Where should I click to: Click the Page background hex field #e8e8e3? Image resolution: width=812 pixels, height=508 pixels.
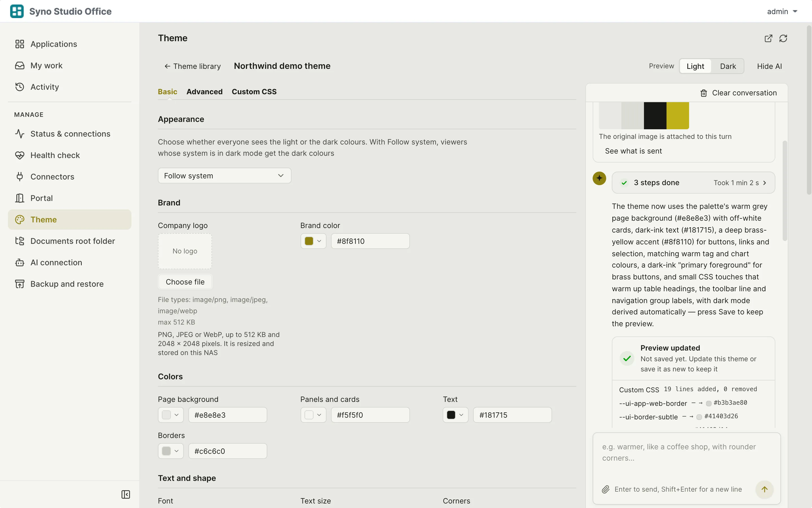click(x=228, y=415)
